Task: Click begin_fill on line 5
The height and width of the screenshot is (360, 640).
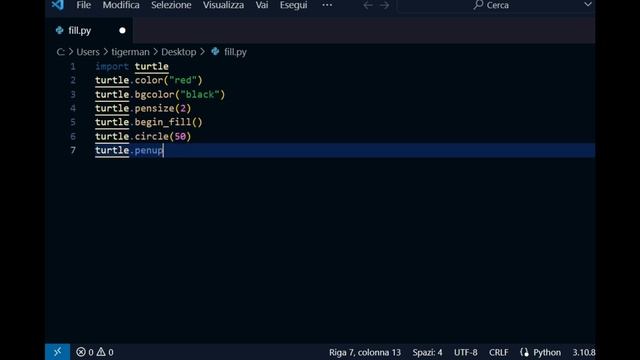Action: coord(163,122)
